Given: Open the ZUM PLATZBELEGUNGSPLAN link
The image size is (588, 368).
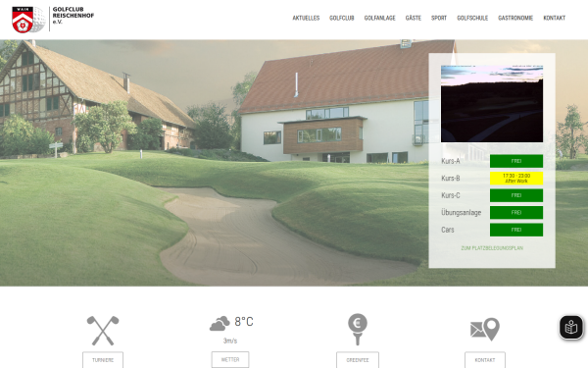Looking at the screenshot, I should click(x=492, y=248).
